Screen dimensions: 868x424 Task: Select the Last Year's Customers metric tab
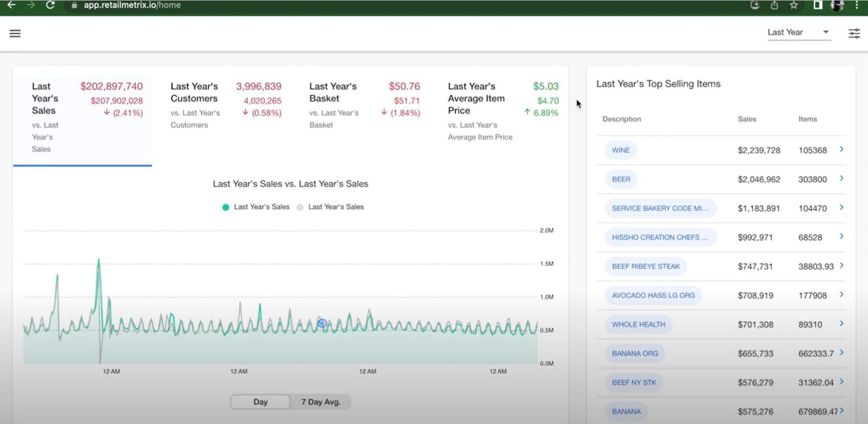click(226, 105)
